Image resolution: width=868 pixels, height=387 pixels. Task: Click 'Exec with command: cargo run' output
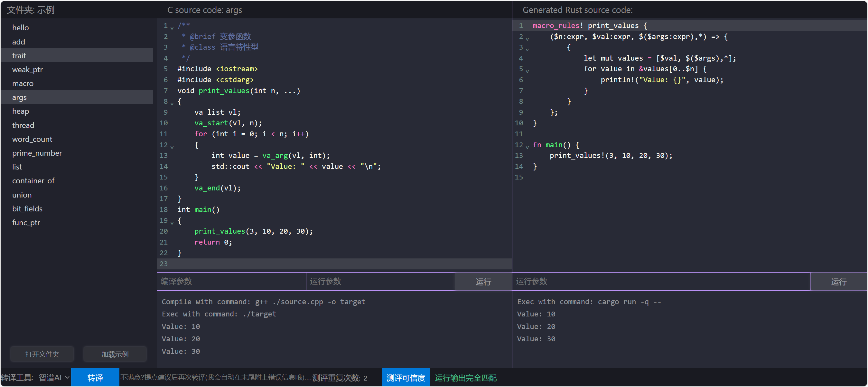(x=589, y=302)
